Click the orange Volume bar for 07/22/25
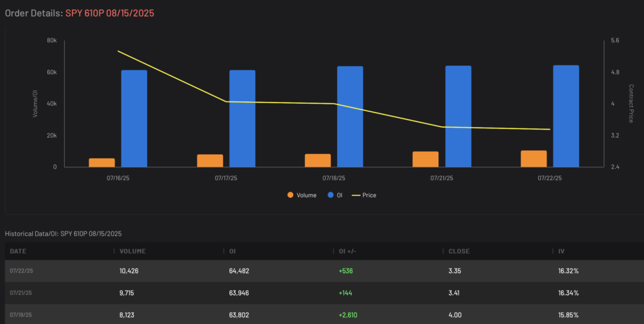The width and height of the screenshot is (644, 324). (533, 159)
